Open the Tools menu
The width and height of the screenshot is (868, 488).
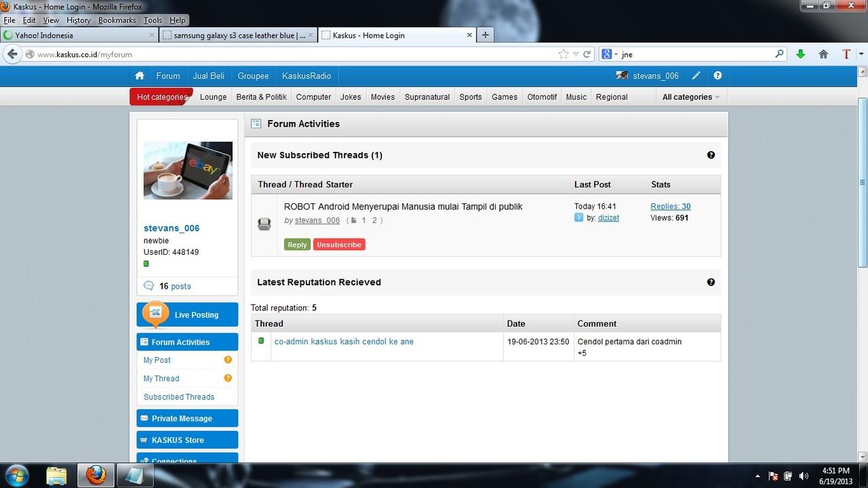click(x=153, y=20)
